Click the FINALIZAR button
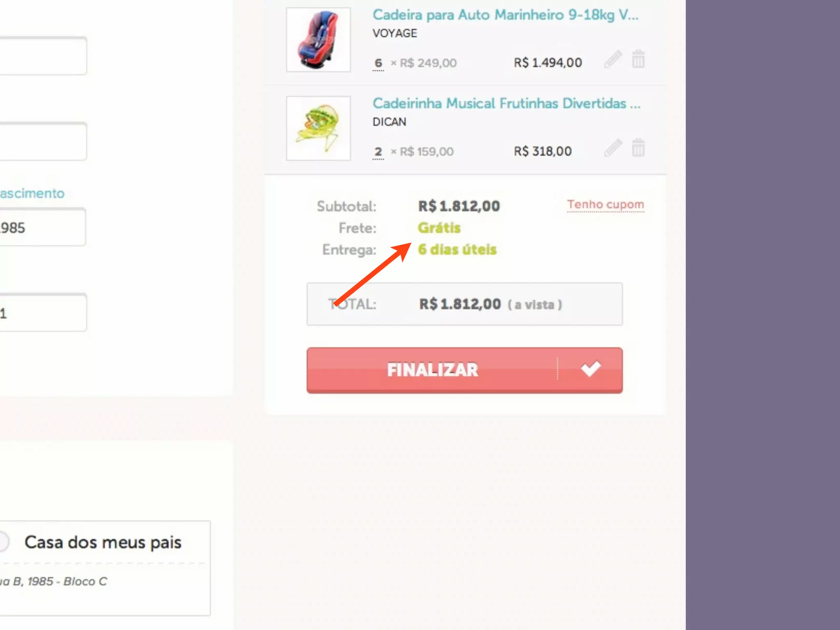This screenshot has height=630, width=840. point(464,370)
